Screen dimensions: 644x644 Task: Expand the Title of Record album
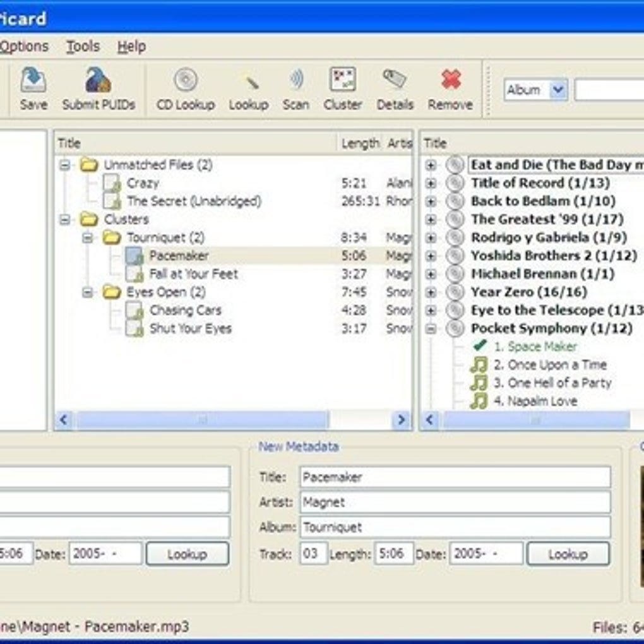tap(431, 183)
